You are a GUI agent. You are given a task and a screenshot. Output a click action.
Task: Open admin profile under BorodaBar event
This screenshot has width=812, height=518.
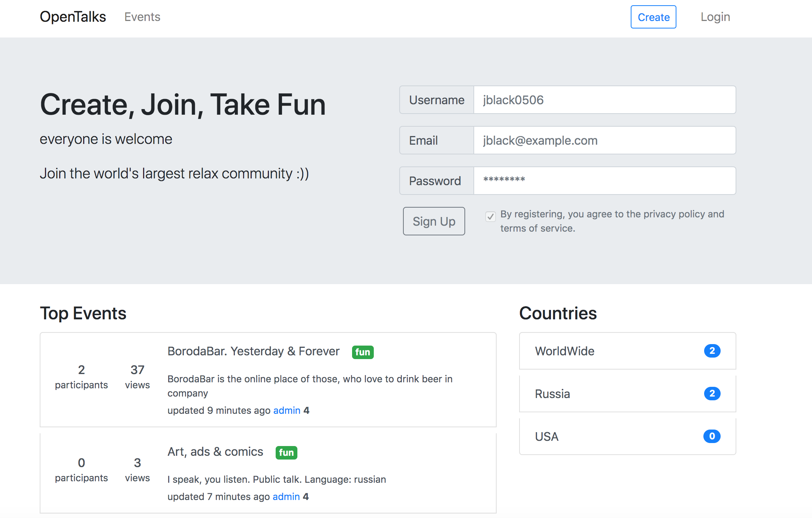coord(287,410)
